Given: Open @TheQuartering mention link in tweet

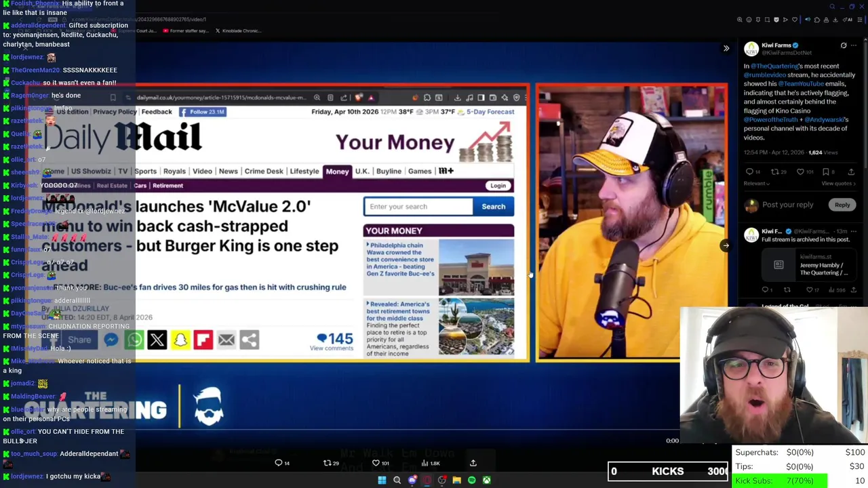Looking at the screenshot, I should click(x=774, y=66).
